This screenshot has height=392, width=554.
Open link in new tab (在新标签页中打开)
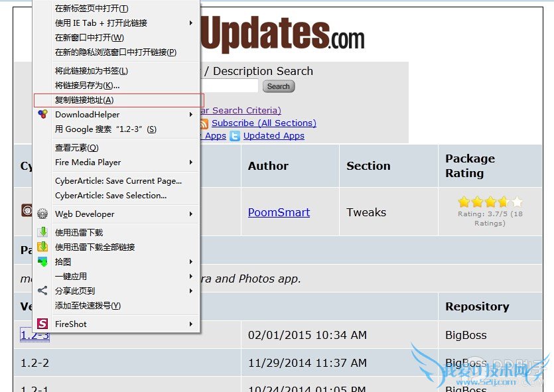tap(92, 9)
